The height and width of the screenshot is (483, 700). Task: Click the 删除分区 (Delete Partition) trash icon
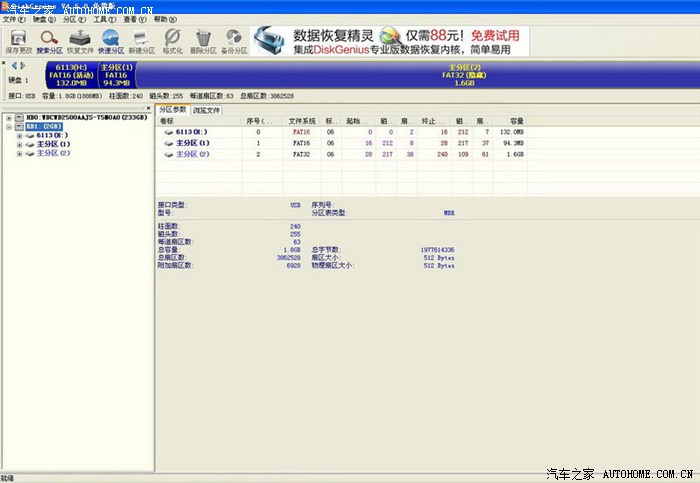(x=203, y=40)
